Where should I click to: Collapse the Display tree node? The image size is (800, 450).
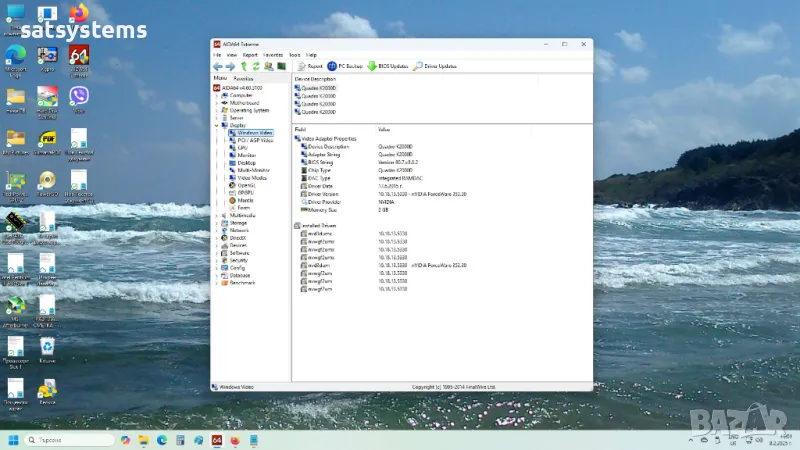tap(219, 125)
